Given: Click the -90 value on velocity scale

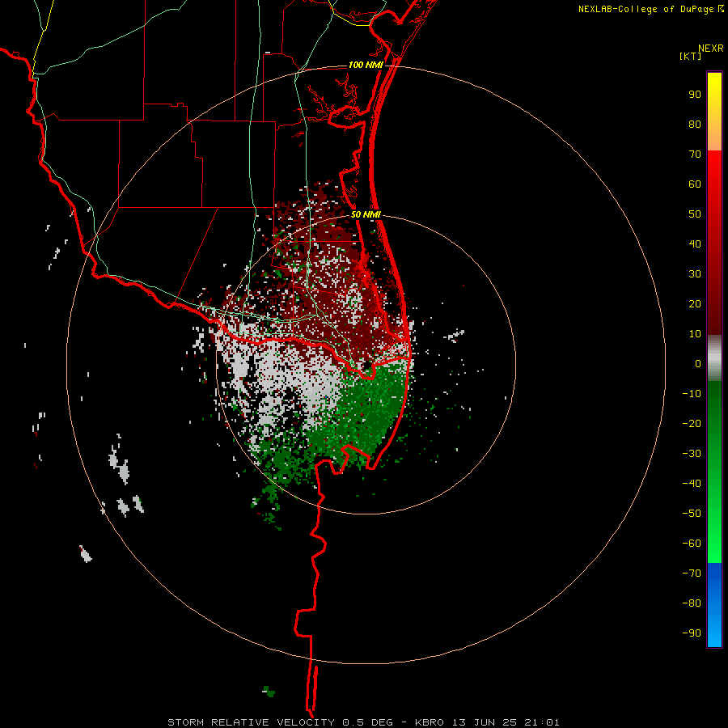Looking at the screenshot, I should 692,633.
